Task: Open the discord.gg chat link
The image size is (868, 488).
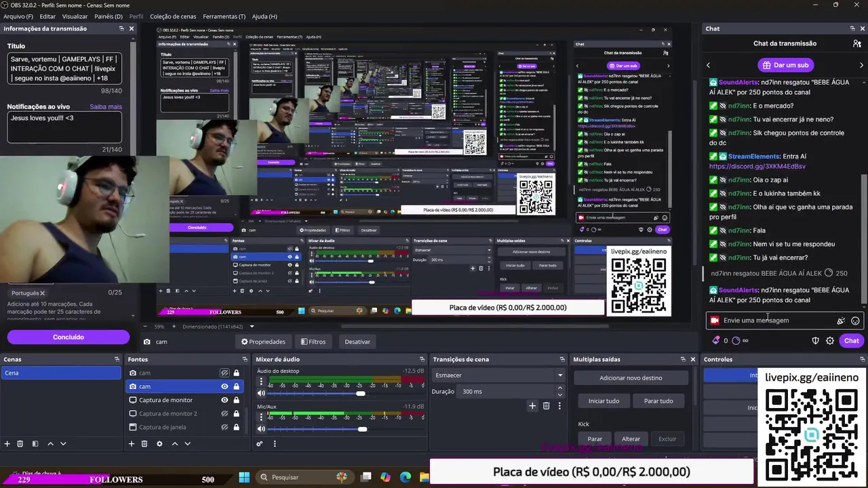Action: click(757, 166)
